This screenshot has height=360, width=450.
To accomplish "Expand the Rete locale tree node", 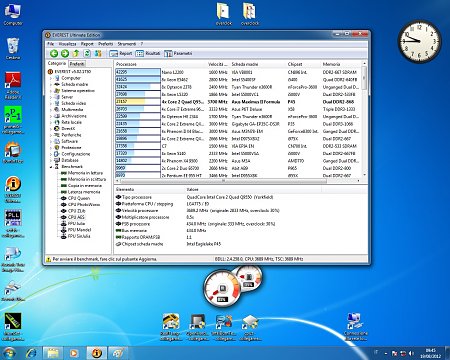I will click(51, 122).
